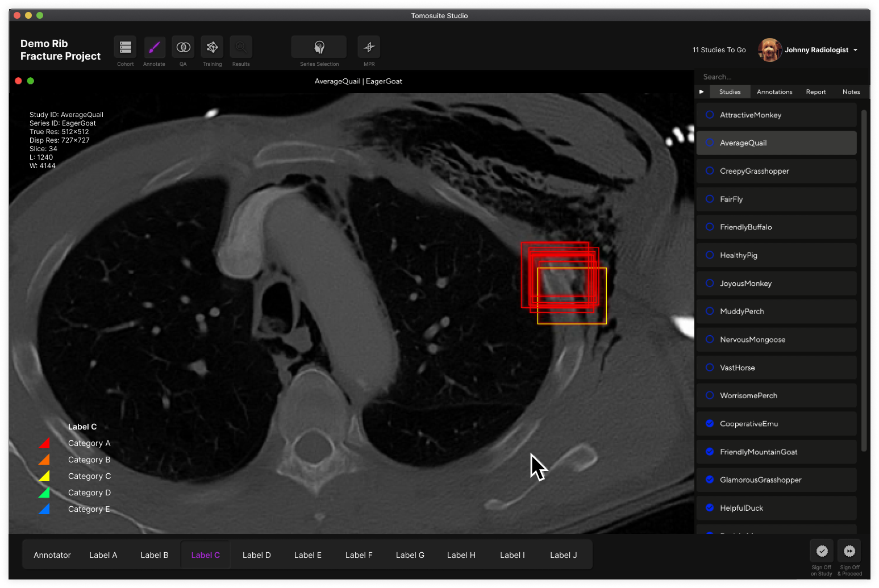Open the Cohort tool
Screen dimensions: 879x588
click(x=125, y=47)
